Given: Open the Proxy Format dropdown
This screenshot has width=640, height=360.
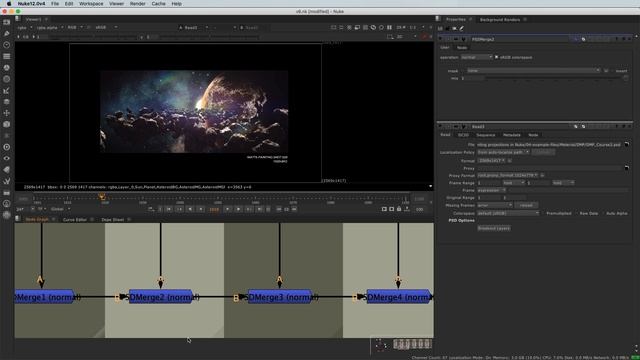Looking at the screenshot, I should (507, 176).
